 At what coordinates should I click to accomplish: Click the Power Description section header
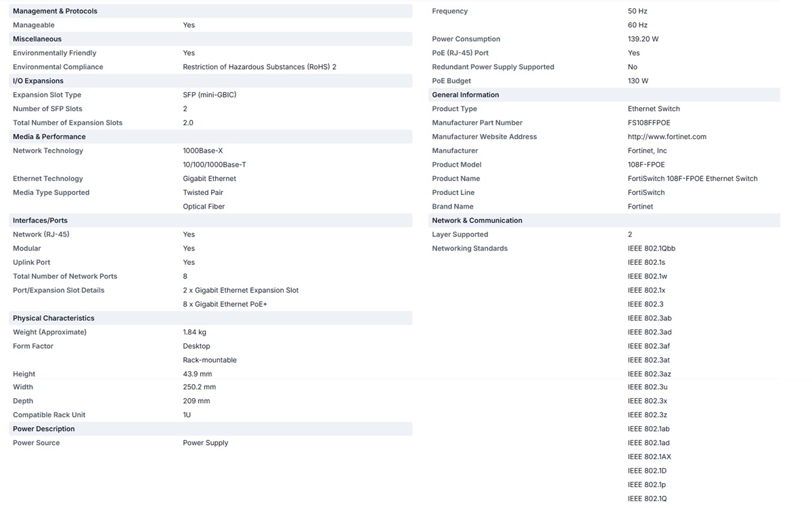point(44,429)
